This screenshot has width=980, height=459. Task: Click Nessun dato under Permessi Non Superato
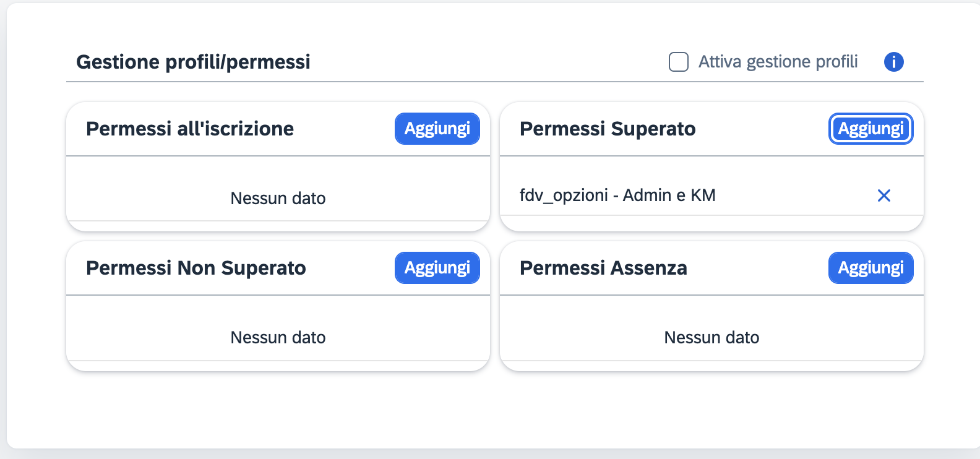(278, 338)
